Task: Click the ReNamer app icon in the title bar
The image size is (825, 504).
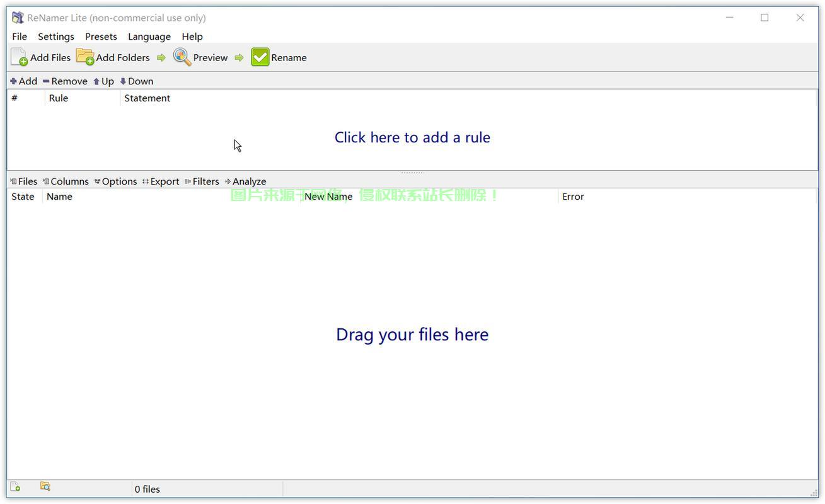Action: tap(18, 18)
